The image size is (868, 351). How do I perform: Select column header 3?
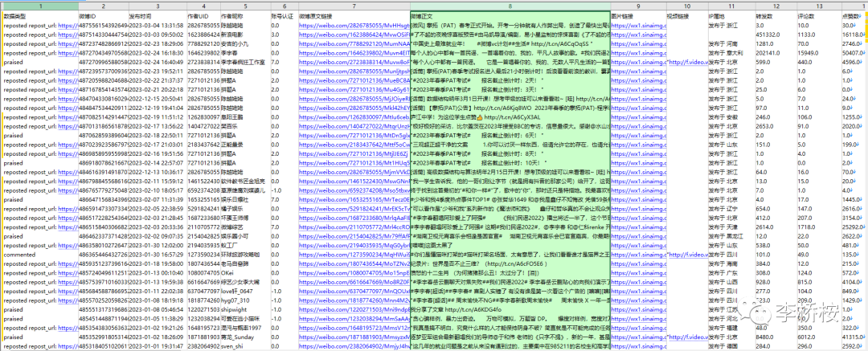point(158,6)
